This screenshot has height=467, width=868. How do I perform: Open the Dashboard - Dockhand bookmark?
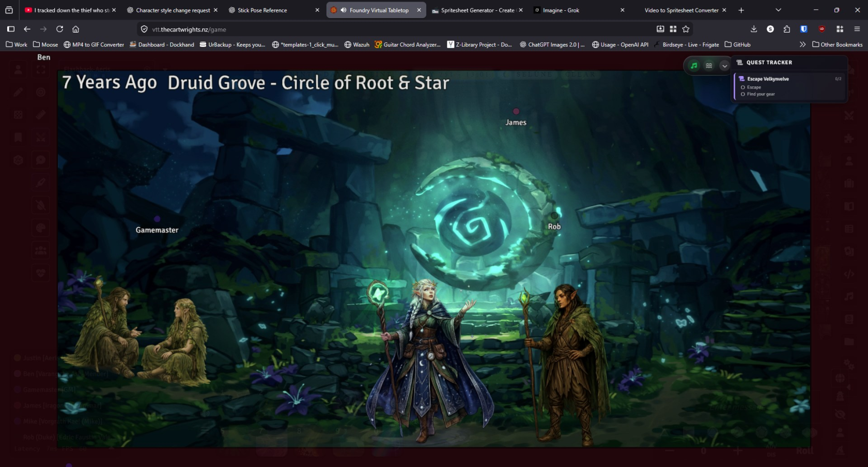162,44
